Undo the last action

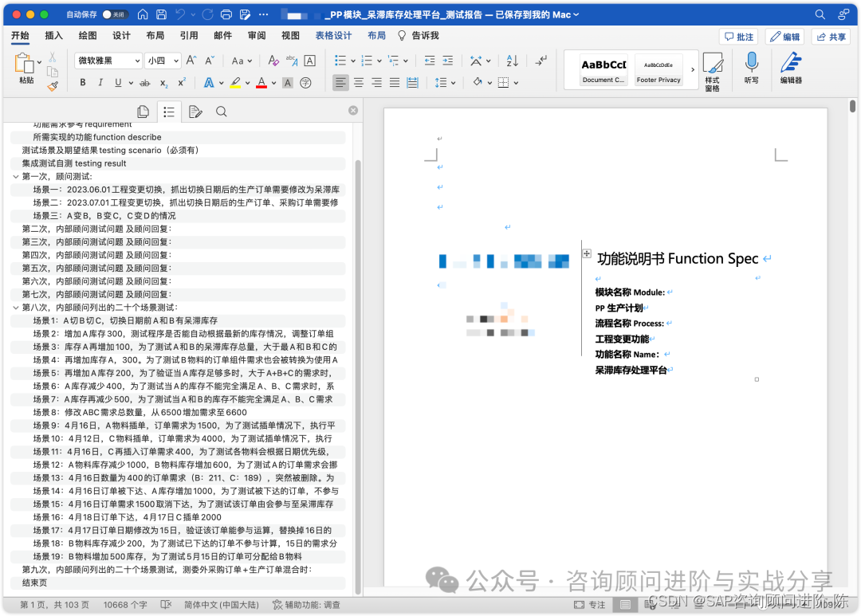180,15
